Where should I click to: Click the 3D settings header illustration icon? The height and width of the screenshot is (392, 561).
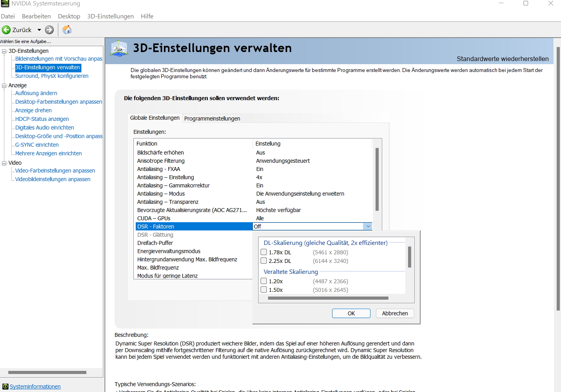(x=119, y=49)
